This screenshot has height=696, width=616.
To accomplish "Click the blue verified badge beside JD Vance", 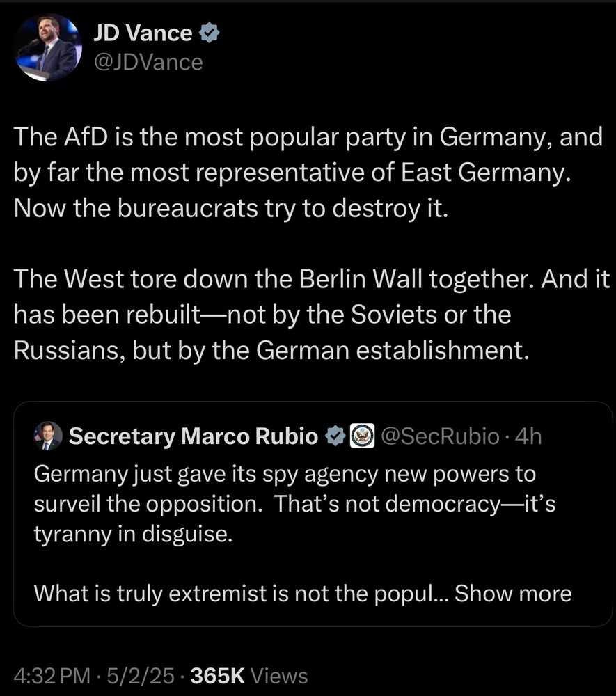I will pyautogui.click(x=209, y=33).
